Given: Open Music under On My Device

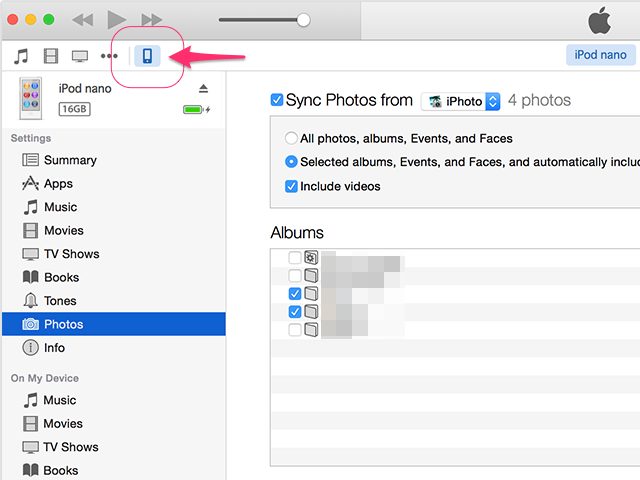Looking at the screenshot, I should coord(113,400).
